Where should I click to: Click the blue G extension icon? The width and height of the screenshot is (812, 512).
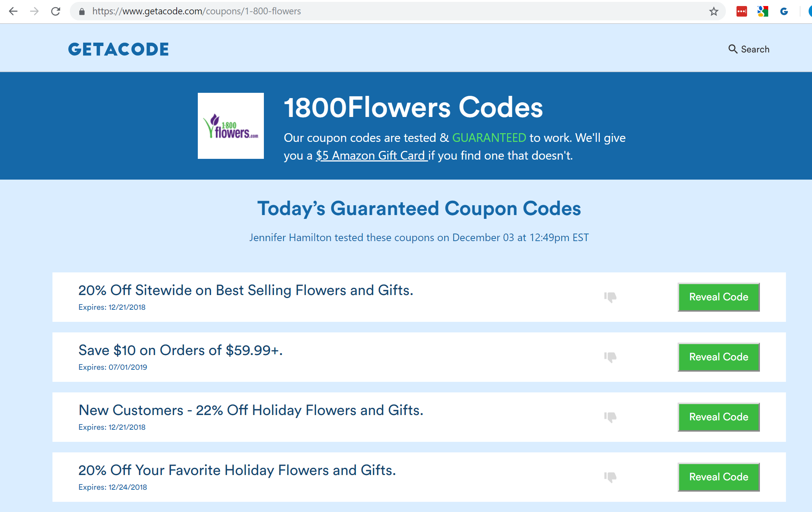[784, 11]
